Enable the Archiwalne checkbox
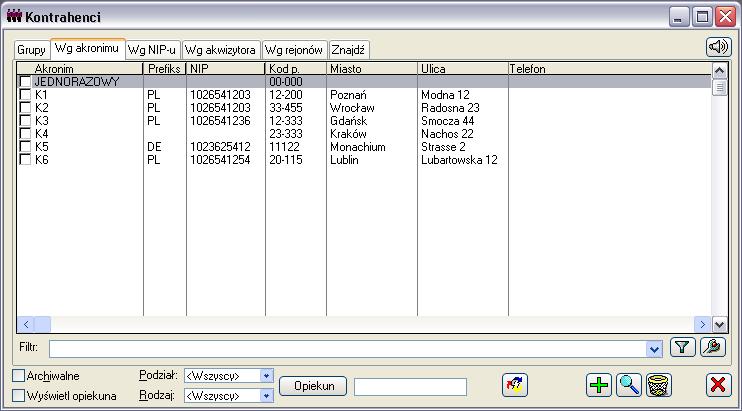The width and height of the screenshot is (742, 411). click(x=18, y=376)
